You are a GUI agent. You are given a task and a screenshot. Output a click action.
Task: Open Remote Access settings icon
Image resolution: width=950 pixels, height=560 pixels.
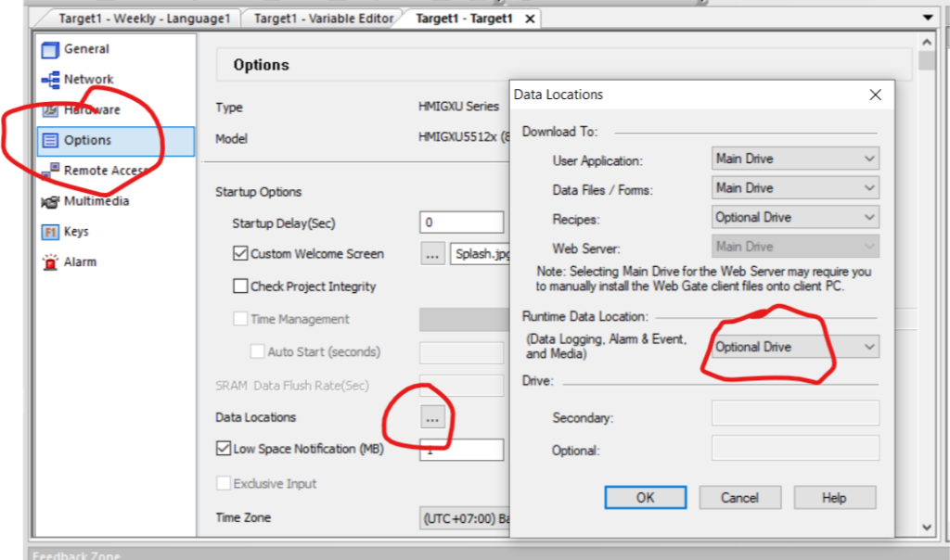pyautogui.click(x=50, y=171)
